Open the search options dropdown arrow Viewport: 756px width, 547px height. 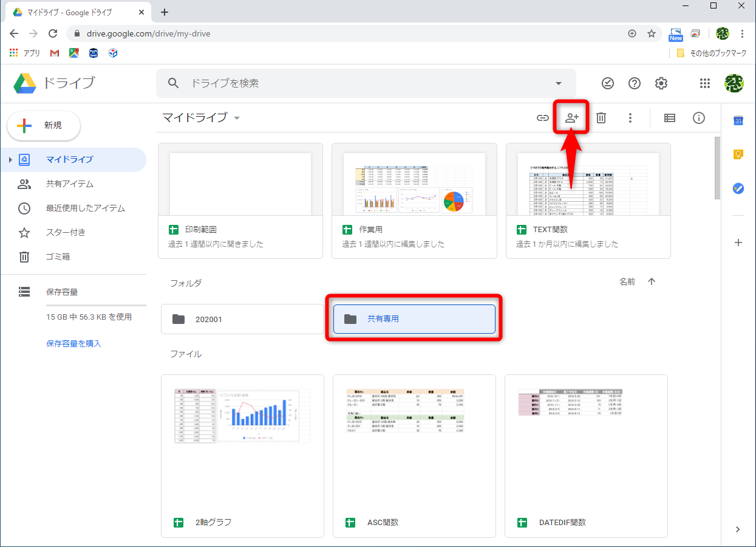[557, 83]
